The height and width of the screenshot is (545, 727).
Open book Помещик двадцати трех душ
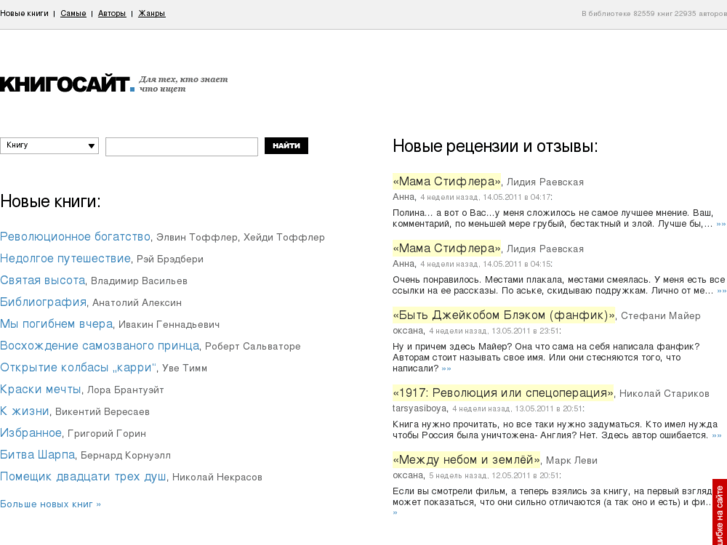(x=83, y=476)
